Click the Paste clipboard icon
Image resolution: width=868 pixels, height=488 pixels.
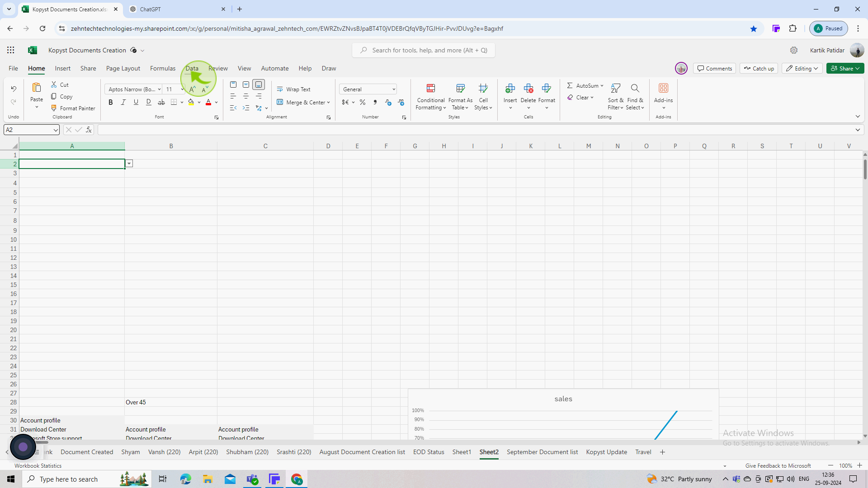37,87
